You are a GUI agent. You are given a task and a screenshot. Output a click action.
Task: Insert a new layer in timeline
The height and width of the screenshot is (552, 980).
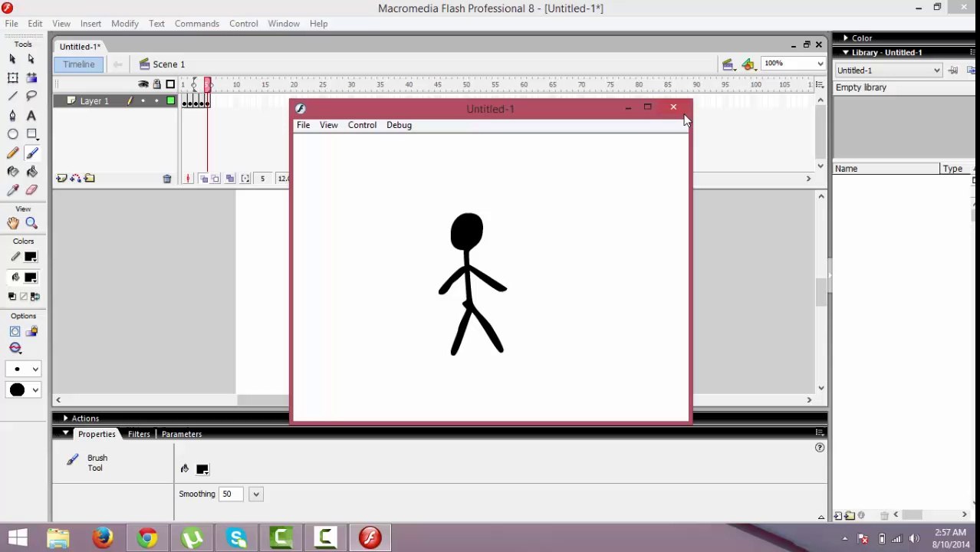[x=61, y=179]
